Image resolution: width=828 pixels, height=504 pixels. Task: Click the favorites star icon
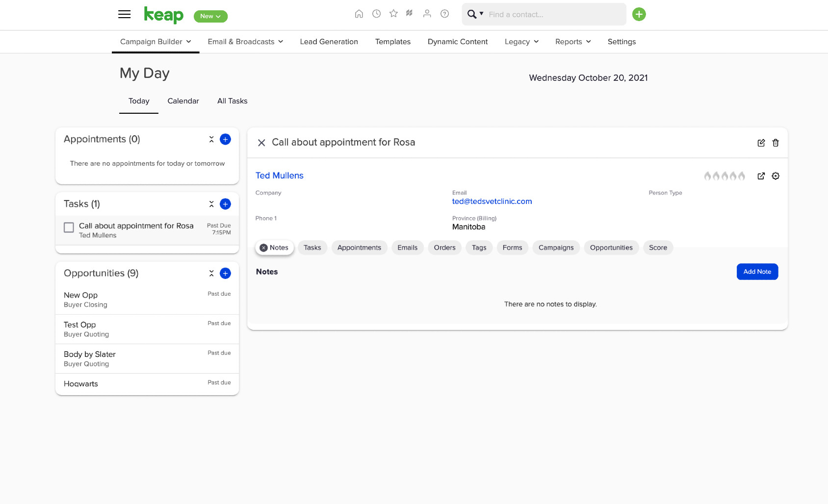click(x=393, y=14)
